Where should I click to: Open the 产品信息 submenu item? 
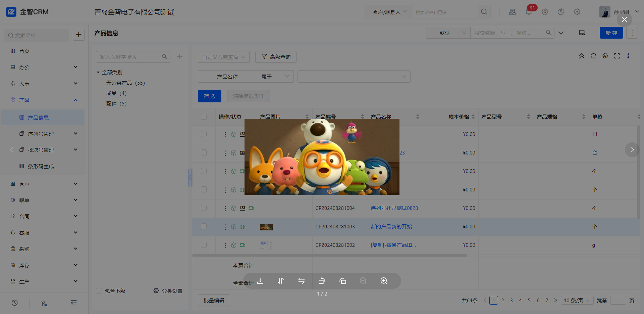click(x=43, y=118)
